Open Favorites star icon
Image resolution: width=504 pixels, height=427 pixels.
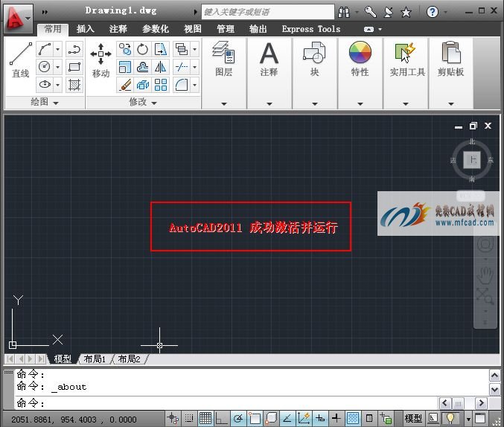[x=406, y=12]
